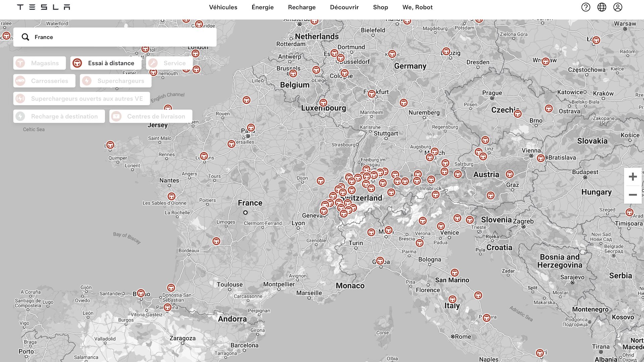Image resolution: width=644 pixels, height=362 pixels.
Task: Select the test drive marker near Bordeaux
Action: coord(216,241)
